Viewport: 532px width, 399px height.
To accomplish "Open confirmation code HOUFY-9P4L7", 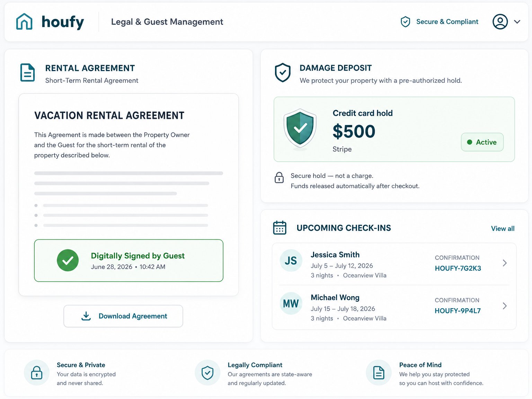I will (458, 311).
